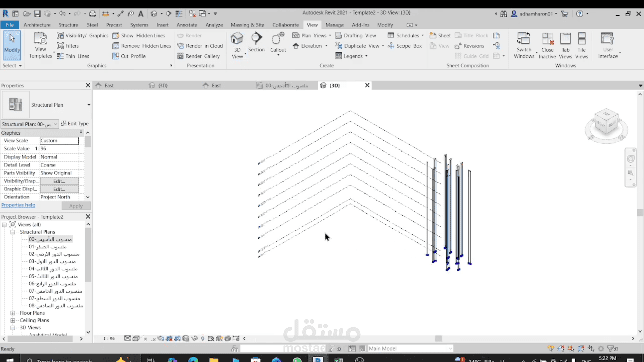
Task: Select the Section tool
Action: pyautogui.click(x=256, y=44)
